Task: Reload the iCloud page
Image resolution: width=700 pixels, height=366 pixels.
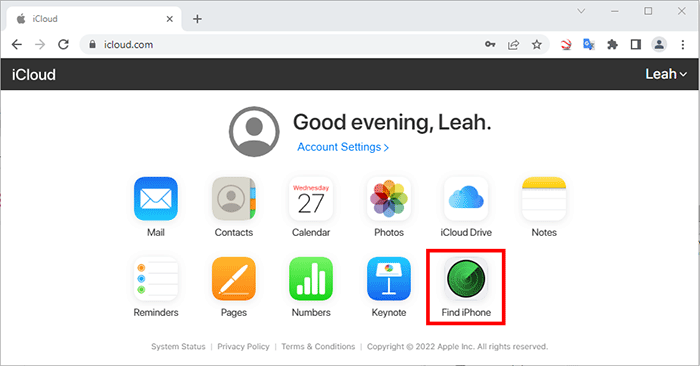Action: [x=63, y=44]
